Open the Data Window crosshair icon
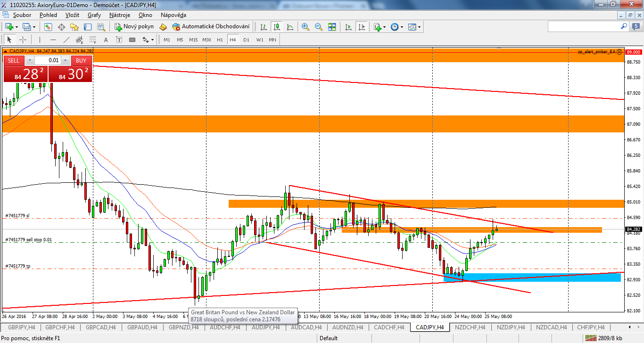 (61, 27)
